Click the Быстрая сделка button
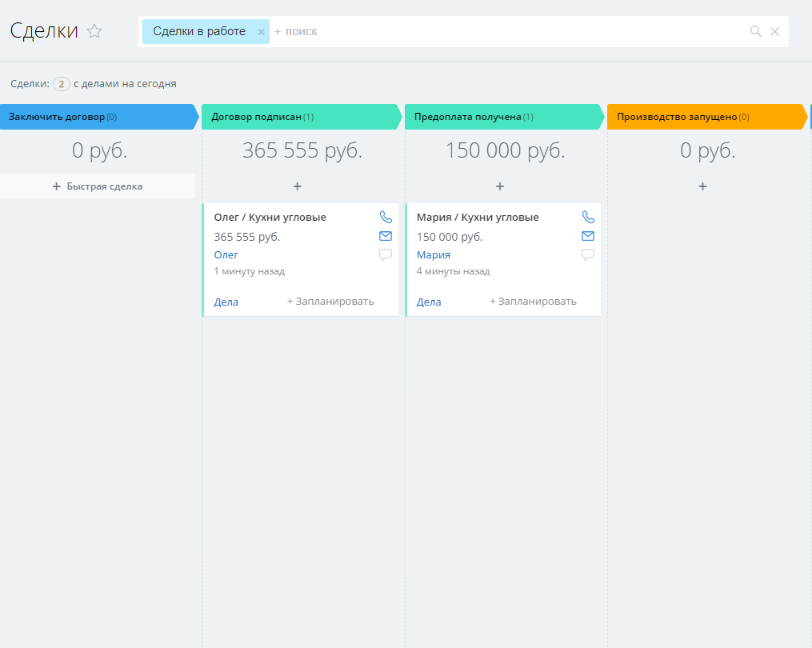This screenshot has height=648, width=812. (x=98, y=186)
